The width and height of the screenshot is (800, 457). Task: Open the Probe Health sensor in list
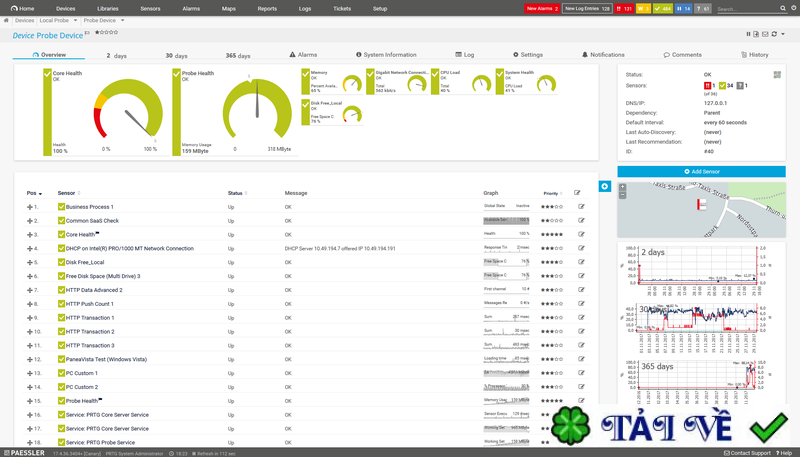point(82,401)
